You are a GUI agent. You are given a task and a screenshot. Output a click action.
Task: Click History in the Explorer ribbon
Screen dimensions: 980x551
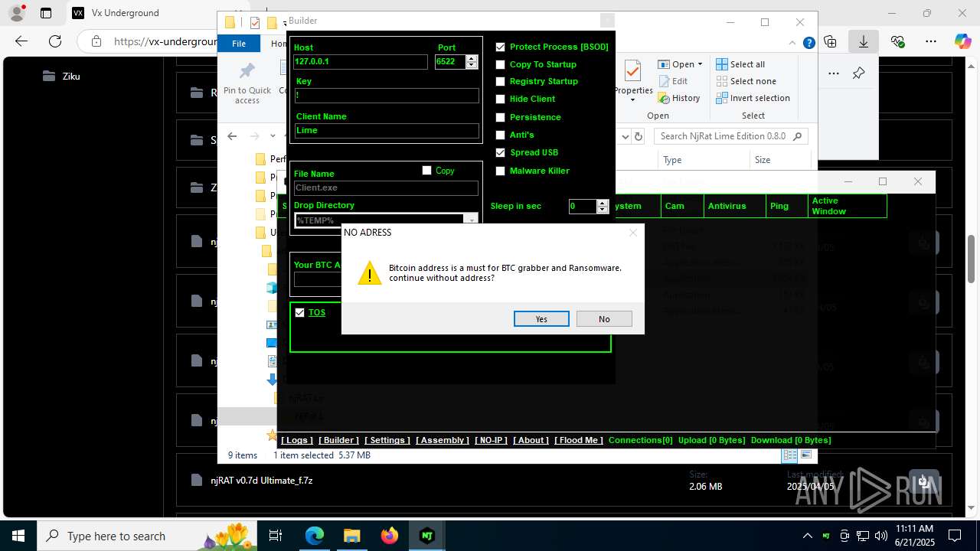tap(679, 98)
